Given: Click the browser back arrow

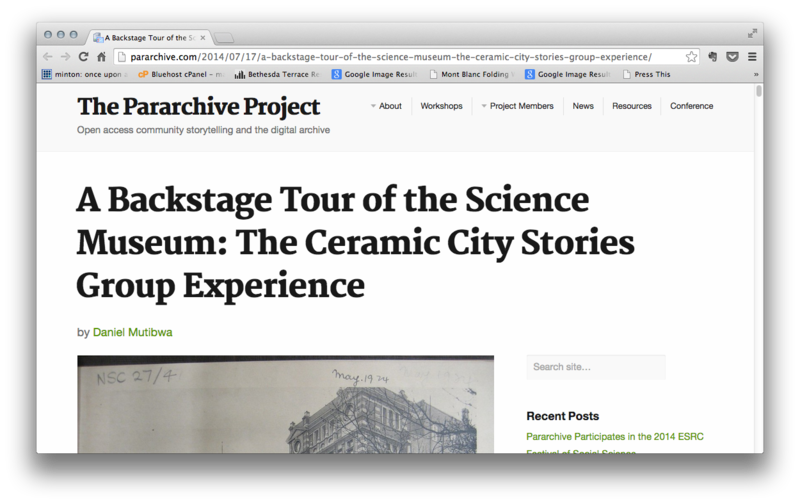Looking at the screenshot, I should (48, 57).
